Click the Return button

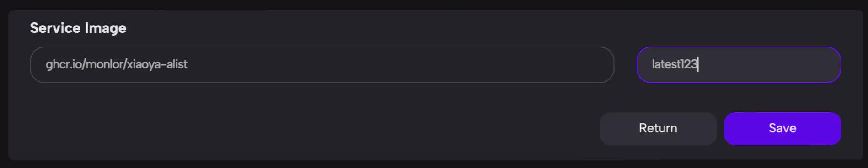coord(658,129)
